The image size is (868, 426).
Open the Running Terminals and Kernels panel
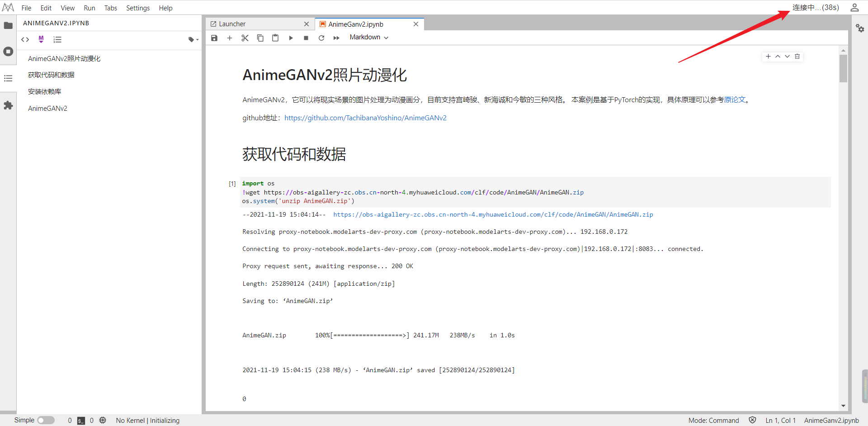pyautogui.click(x=8, y=52)
